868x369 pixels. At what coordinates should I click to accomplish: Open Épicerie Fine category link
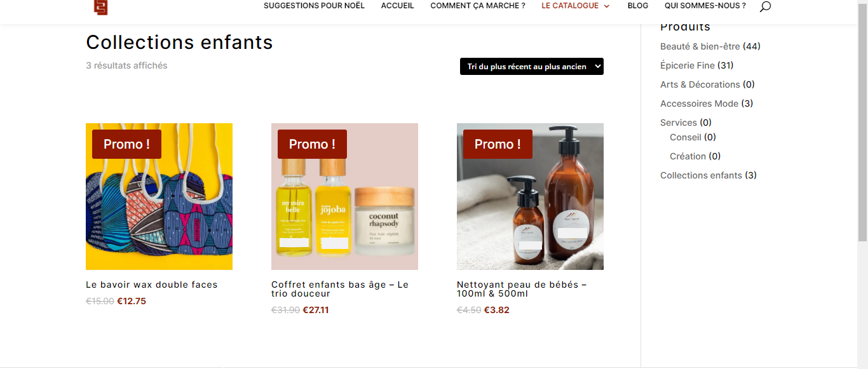(688, 65)
